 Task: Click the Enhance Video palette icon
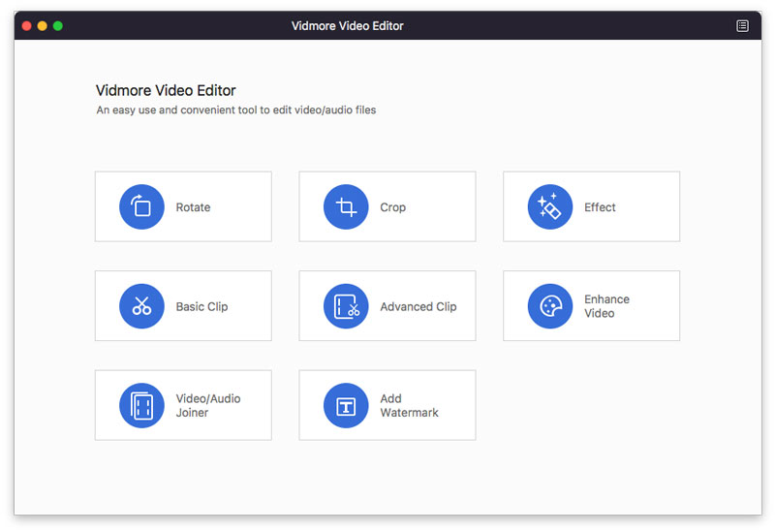tap(549, 306)
